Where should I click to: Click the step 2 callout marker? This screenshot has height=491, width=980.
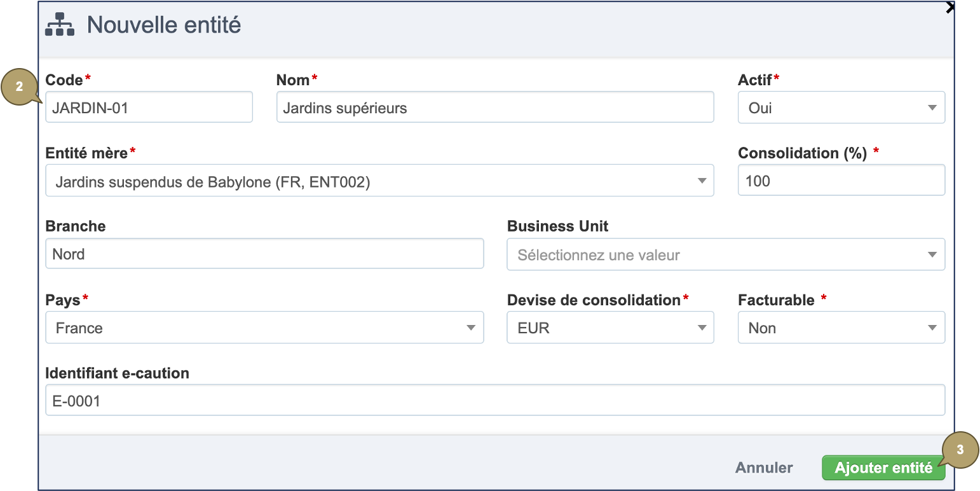point(20,87)
